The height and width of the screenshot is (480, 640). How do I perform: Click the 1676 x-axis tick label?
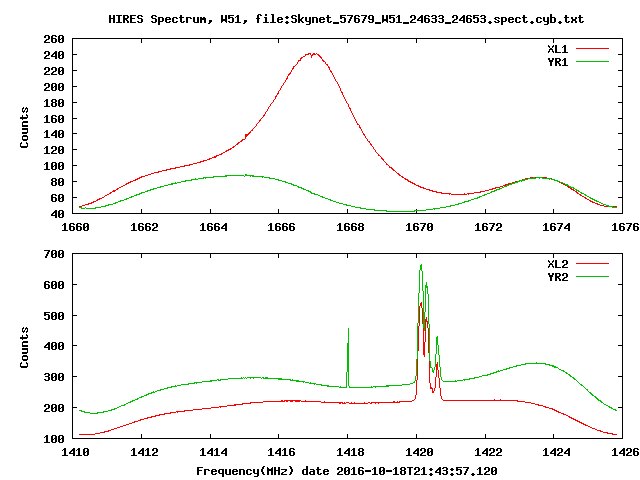(625, 227)
